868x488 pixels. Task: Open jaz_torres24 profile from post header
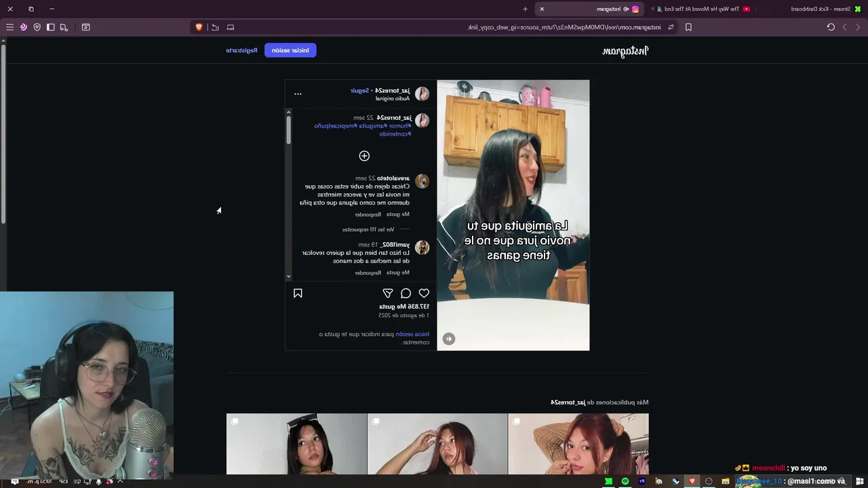coord(392,91)
